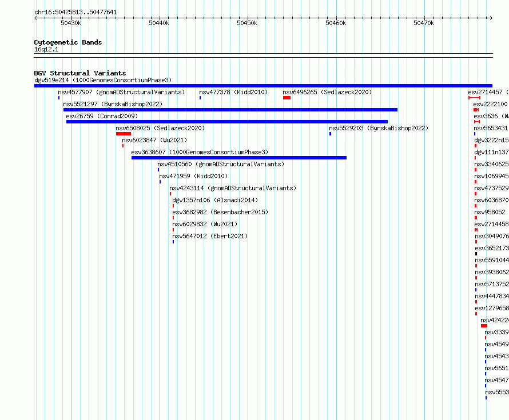Click the nsv5521297 (ByrskaBishop2022) label
The width and height of the screenshot is (509, 420).
[113, 104]
